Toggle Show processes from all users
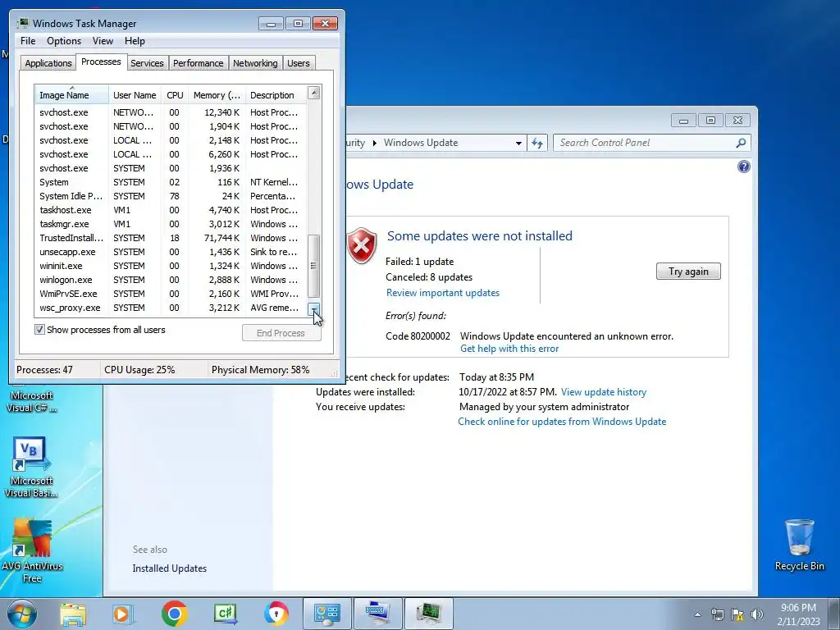Viewport: 840px width, 630px height. click(x=39, y=330)
